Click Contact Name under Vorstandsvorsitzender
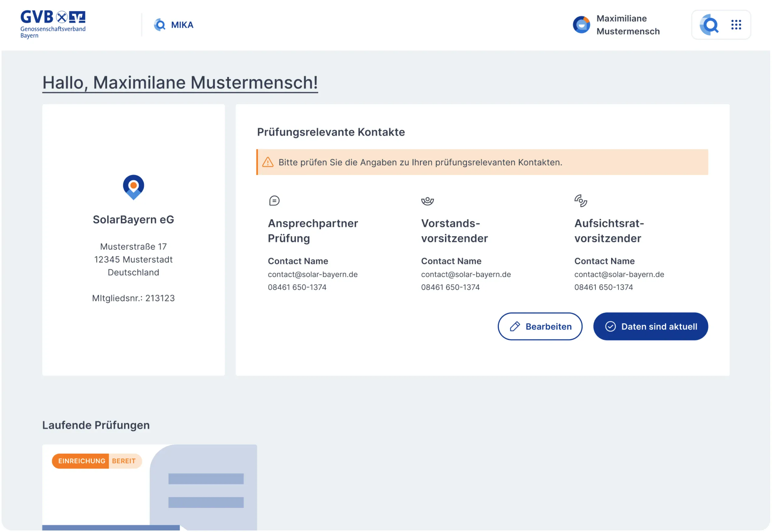The image size is (772, 532). 451,261
